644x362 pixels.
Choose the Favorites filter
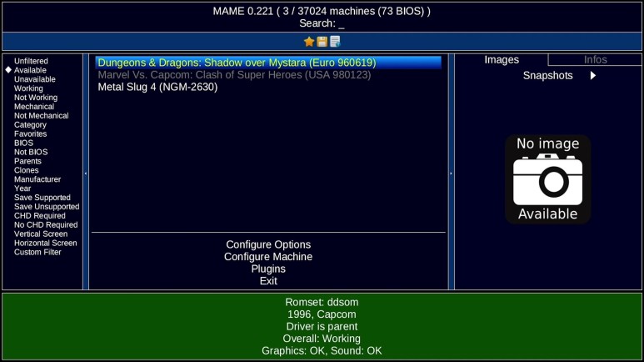30,133
